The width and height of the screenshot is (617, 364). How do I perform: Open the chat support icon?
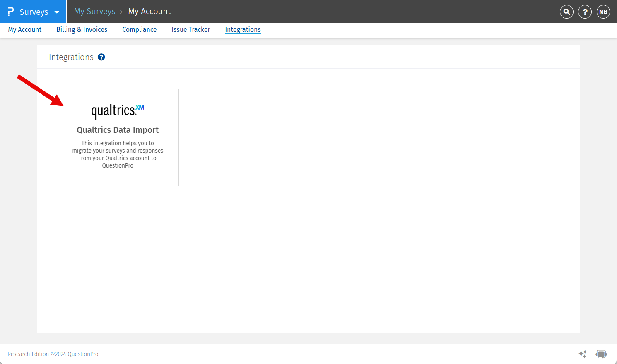click(601, 354)
